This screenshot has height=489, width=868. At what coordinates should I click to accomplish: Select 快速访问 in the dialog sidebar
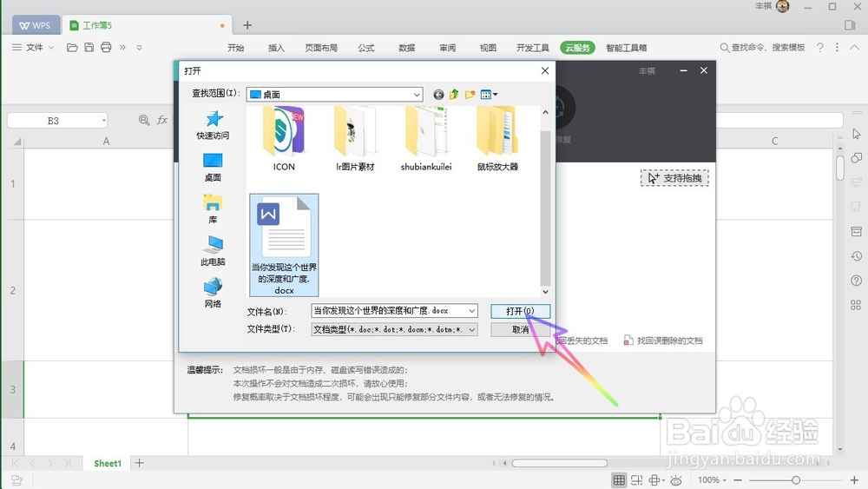(214, 124)
